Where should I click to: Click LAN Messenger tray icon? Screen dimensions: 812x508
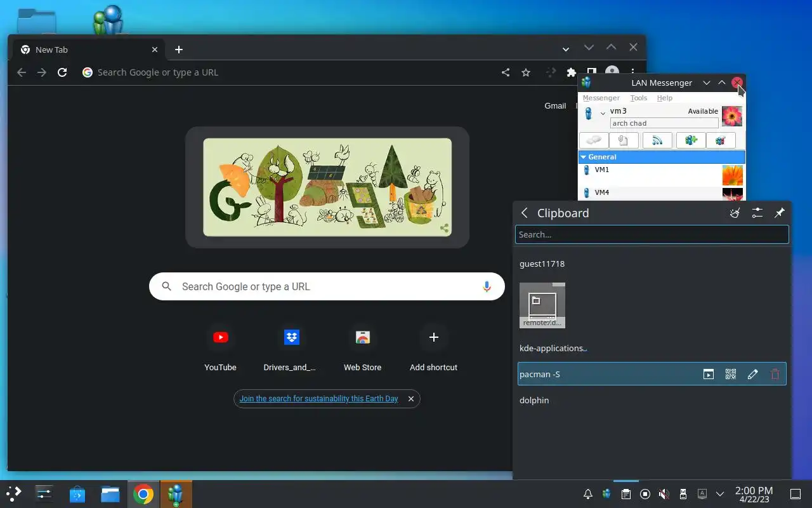coord(606,494)
